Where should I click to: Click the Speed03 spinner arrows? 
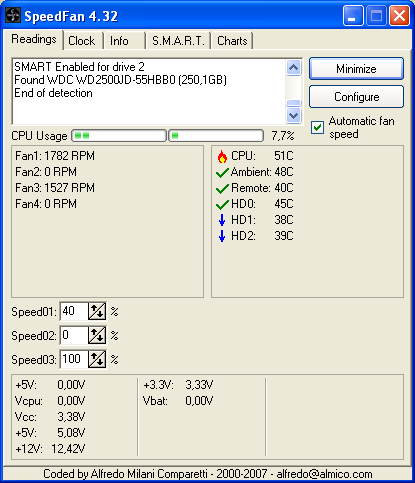click(97, 359)
